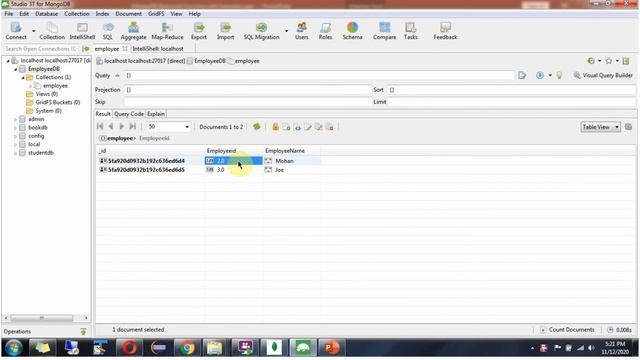Viewport: 640px width, 360px height.
Task: Collapse the EmployeeDB tree node
Action: coord(16,69)
